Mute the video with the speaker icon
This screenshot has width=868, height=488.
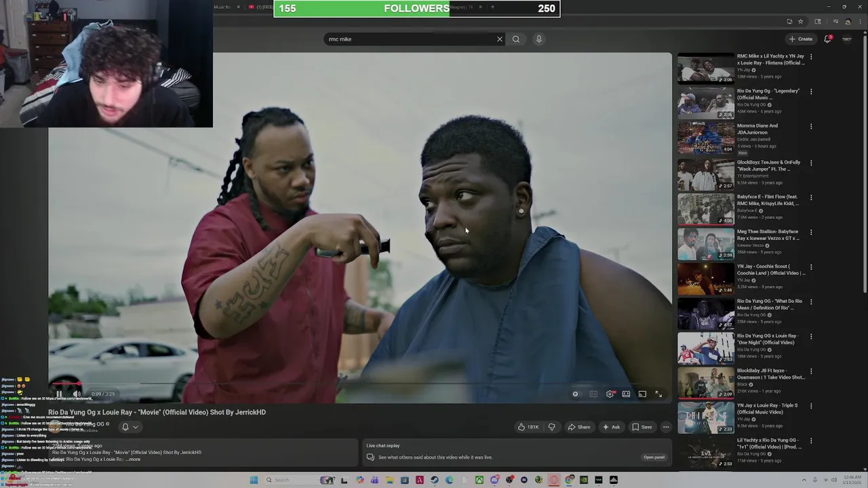coord(77,394)
